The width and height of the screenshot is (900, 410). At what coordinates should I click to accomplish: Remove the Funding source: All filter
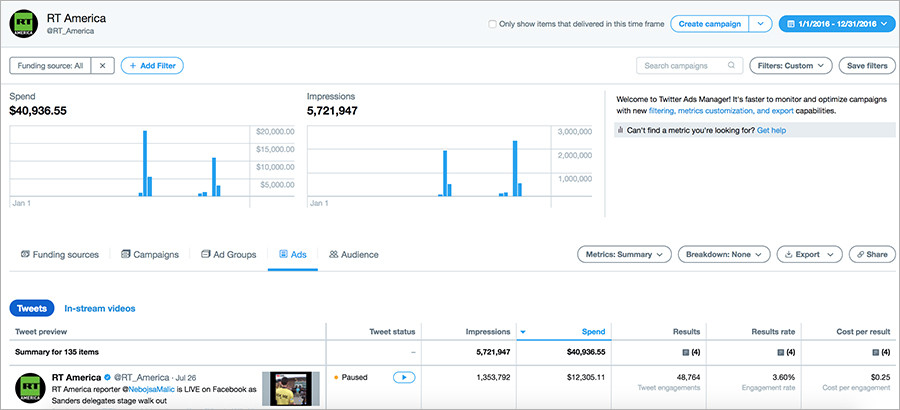coord(103,65)
